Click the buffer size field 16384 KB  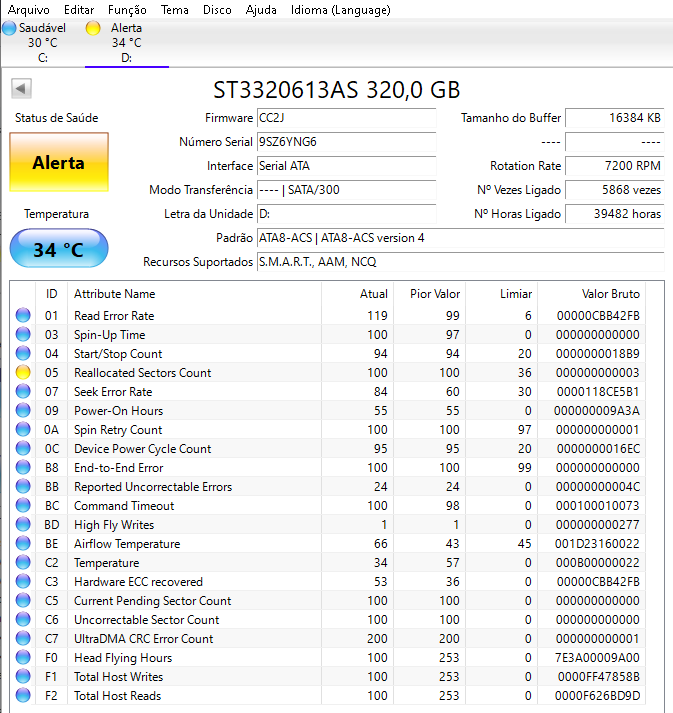point(615,118)
